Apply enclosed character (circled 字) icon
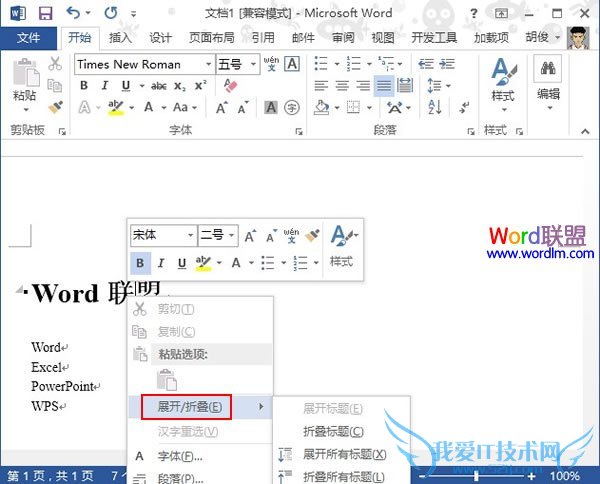 (x=292, y=108)
